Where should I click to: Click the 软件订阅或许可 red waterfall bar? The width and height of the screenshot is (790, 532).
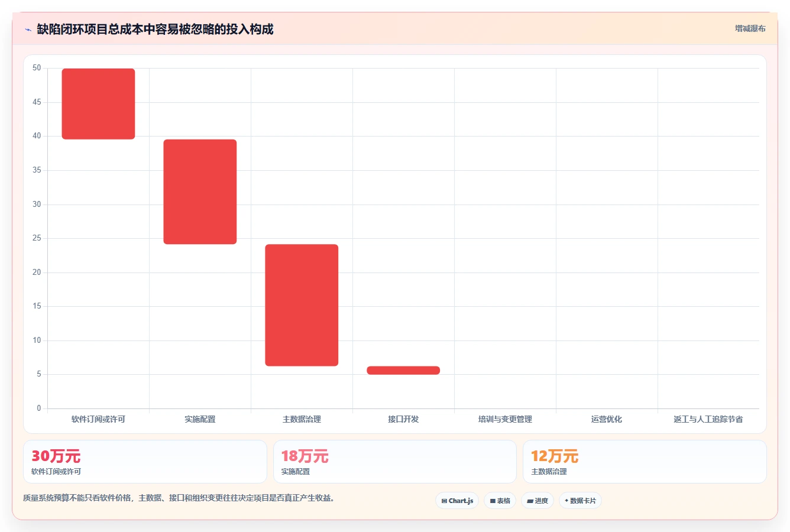click(x=98, y=104)
